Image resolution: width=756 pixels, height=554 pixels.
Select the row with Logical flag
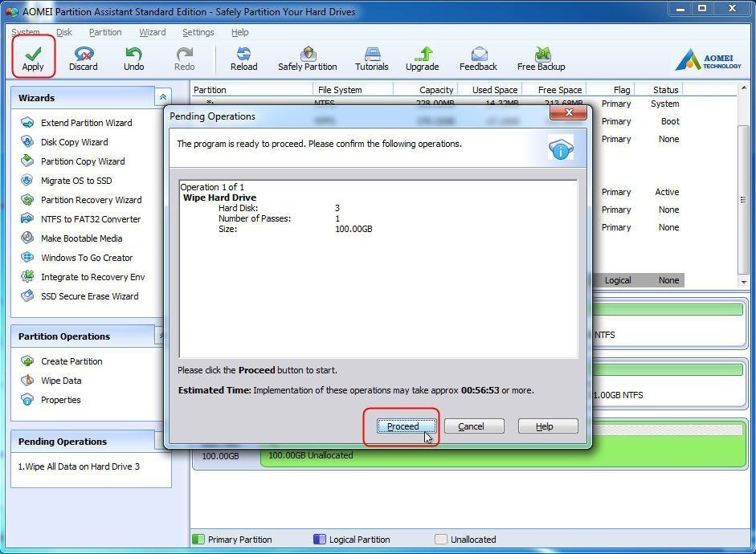(x=637, y=280)
